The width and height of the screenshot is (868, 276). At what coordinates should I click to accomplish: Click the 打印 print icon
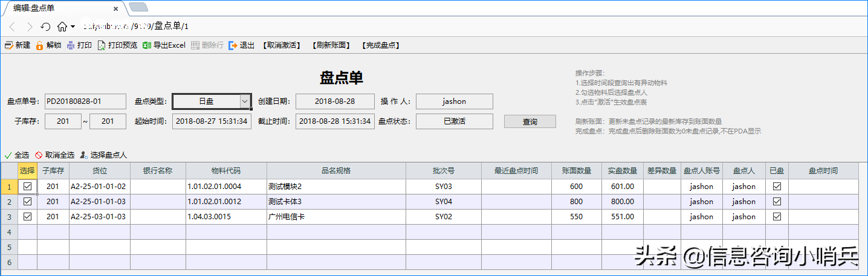coord(71,45)
